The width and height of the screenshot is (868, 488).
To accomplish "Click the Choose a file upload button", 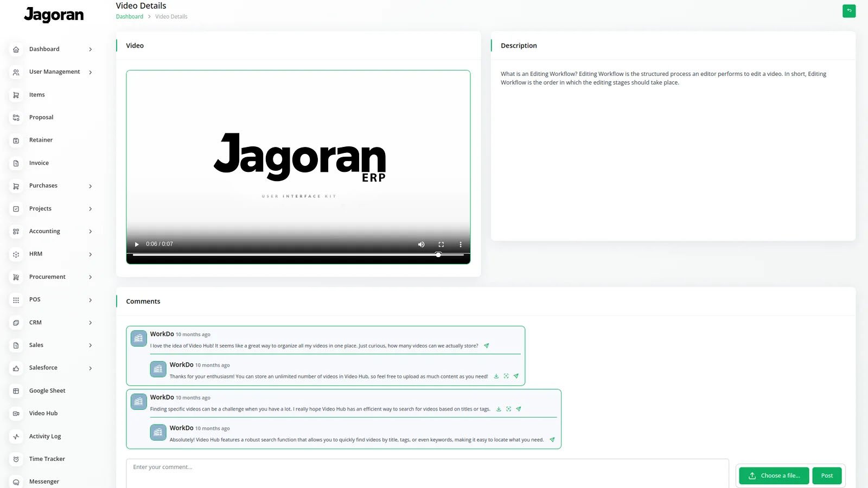I will (x=774, y=476).
